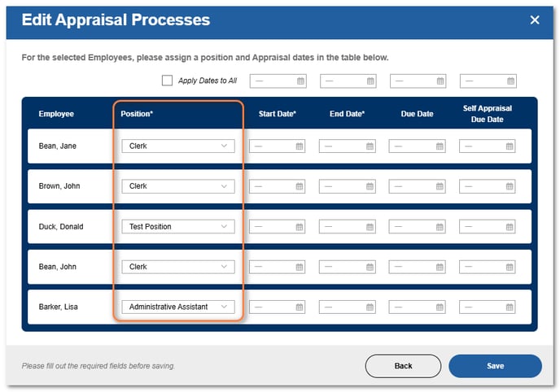Open calendar for Barker, Lisa Self Appraisal Due Date
The height and width of the screenshot is (392, 560).
[510, 307]
